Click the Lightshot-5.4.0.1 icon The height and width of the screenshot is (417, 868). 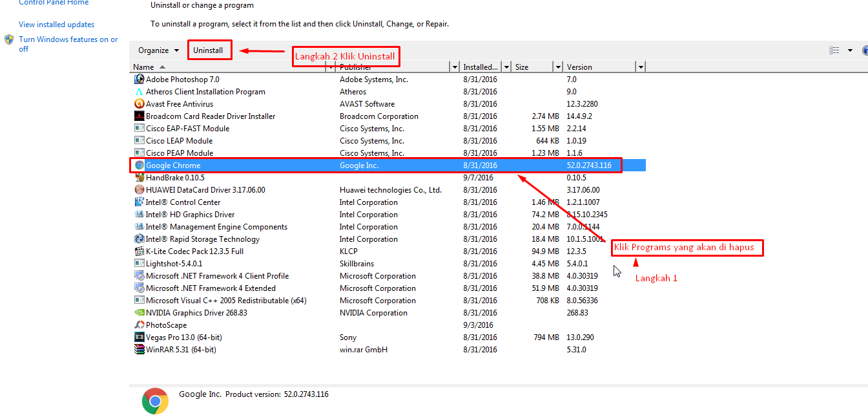pos(139,264)
